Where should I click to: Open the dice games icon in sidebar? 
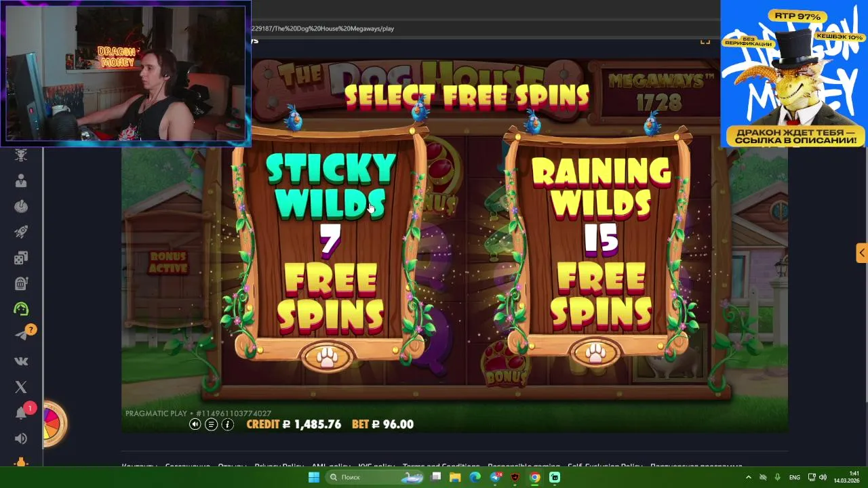21,258
